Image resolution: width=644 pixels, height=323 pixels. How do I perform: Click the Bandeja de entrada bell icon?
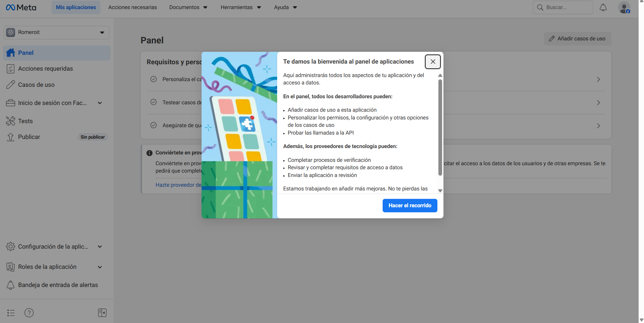pyautogui.click(x=11, y=285)
